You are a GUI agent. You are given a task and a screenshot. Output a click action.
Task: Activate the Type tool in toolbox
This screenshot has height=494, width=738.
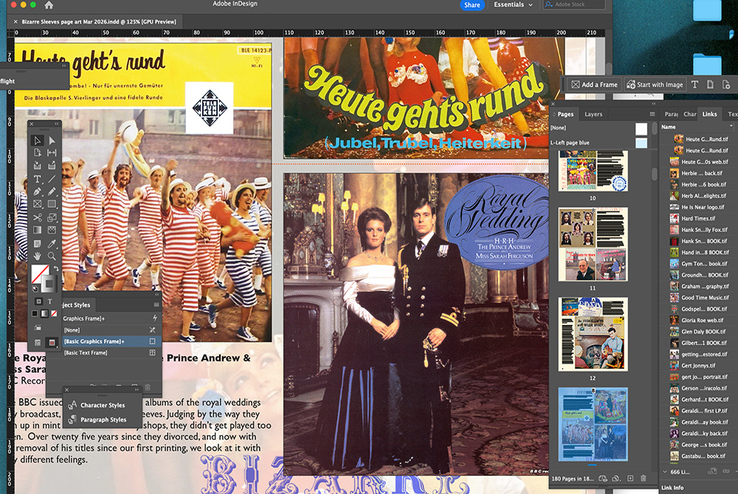pos(37,179)
